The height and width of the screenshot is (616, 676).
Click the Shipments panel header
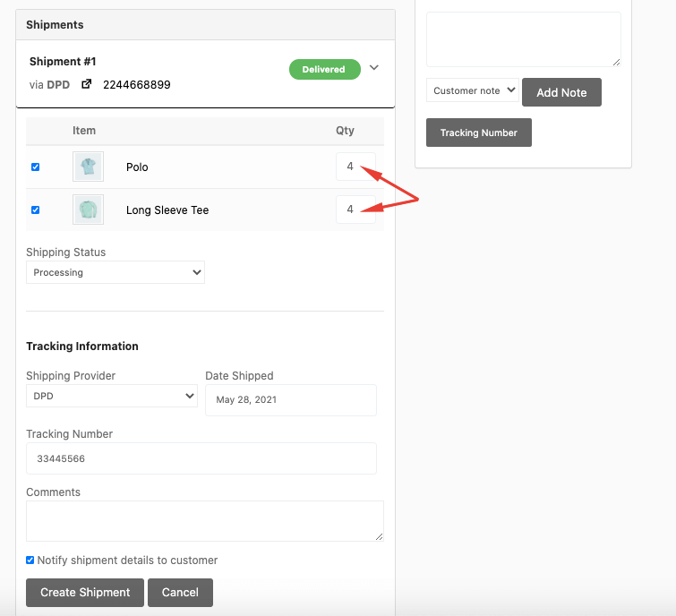coord(206,25)
